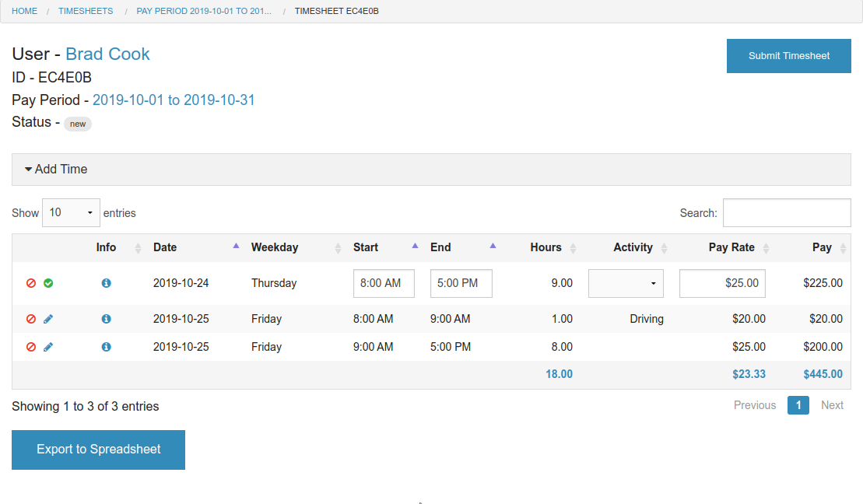This screenshot has height=504, width=863.
Task: Open the Show entries count dropdown
Action: (x=71, y=213)
